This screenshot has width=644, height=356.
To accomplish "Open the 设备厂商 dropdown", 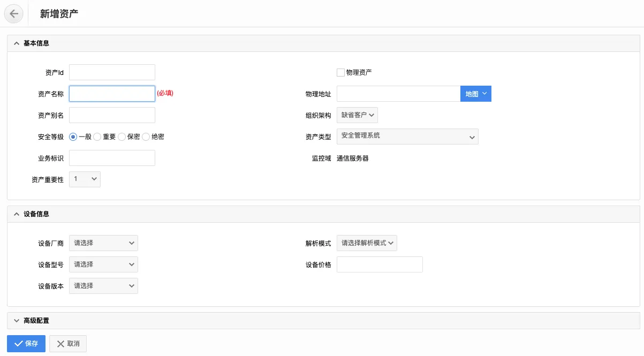I will point(103,243).
